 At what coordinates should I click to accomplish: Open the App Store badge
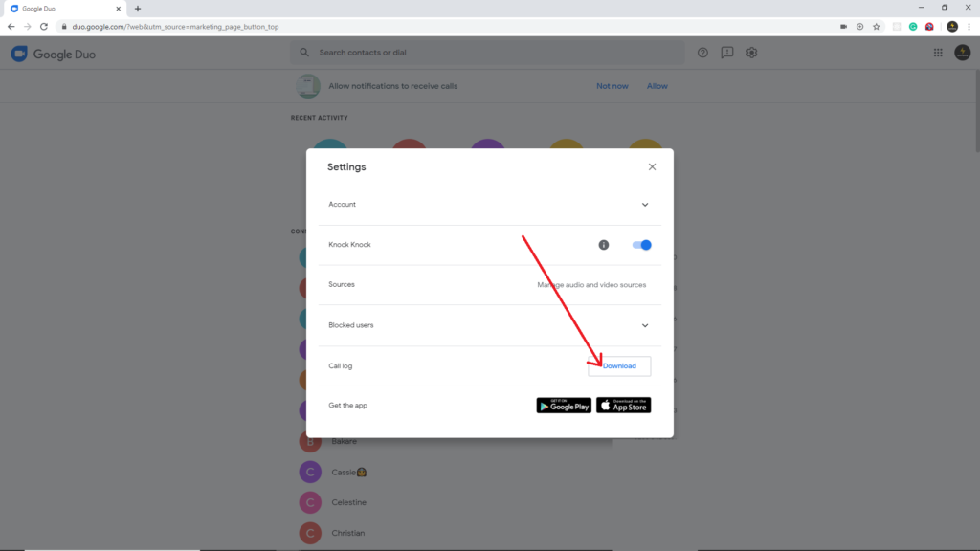pos(623,406)
